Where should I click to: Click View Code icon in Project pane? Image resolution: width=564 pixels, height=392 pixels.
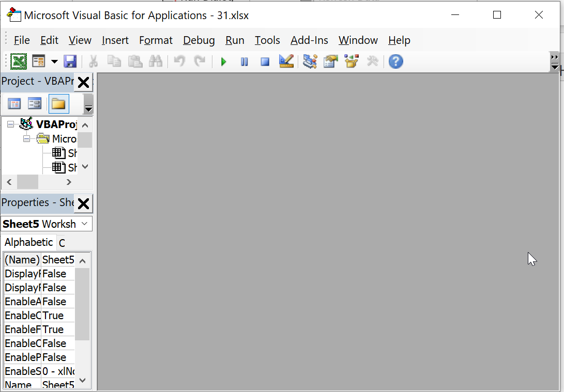[x=14, y=104]
